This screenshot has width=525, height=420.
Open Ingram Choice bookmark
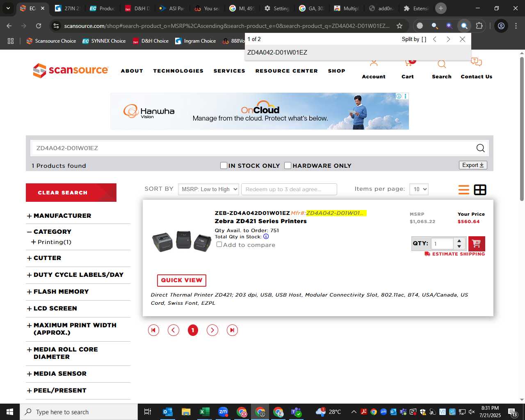tap(196, 41)
